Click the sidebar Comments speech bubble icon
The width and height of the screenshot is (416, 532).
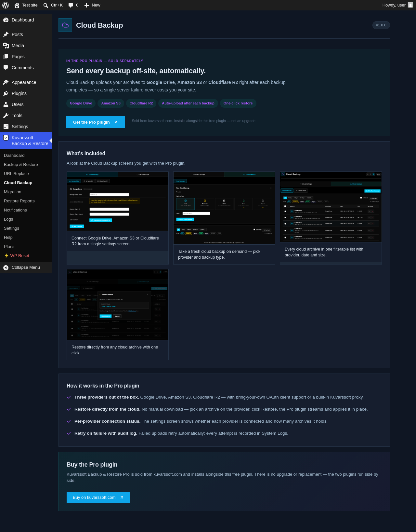(6, 68)
